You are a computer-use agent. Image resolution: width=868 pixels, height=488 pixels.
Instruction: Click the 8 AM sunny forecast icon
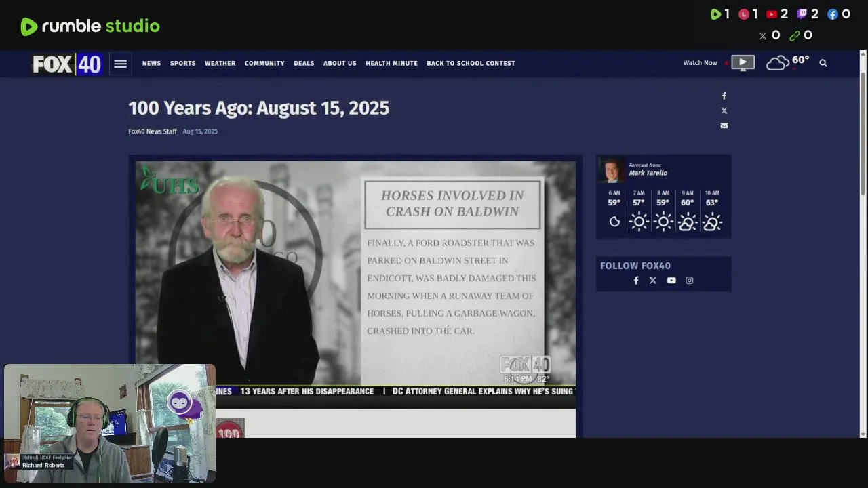663,222
